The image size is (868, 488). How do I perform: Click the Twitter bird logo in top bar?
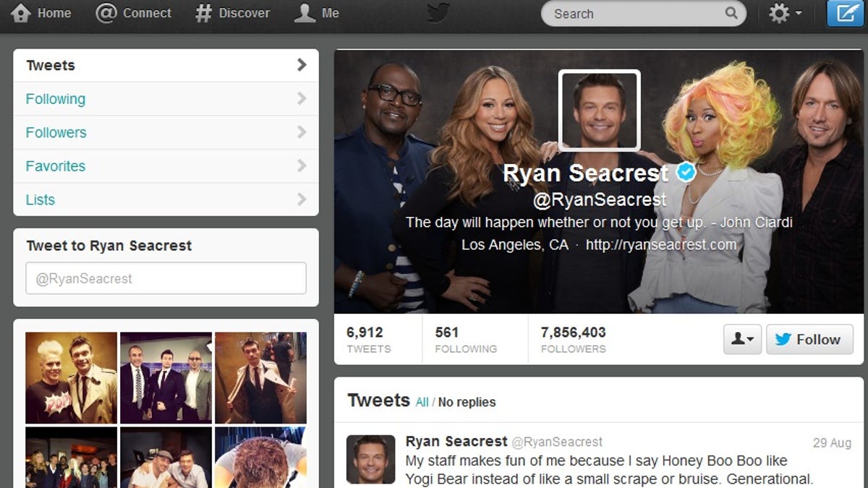click(x=438, y=13)
